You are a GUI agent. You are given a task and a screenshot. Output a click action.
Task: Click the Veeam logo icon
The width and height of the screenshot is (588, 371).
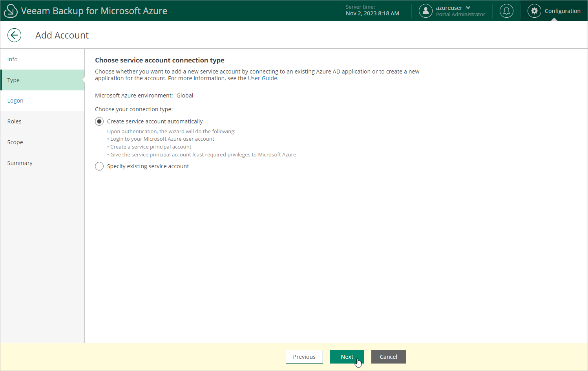[11, 11]
